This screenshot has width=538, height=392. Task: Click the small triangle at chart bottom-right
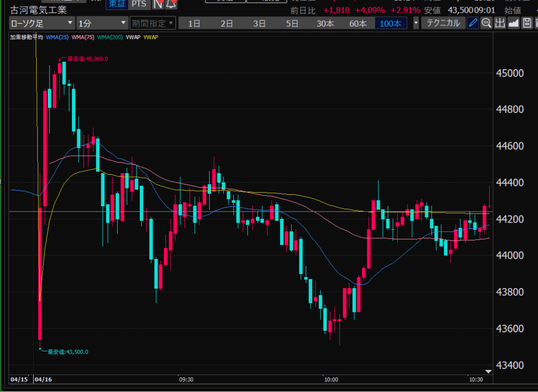click(488, 372)
